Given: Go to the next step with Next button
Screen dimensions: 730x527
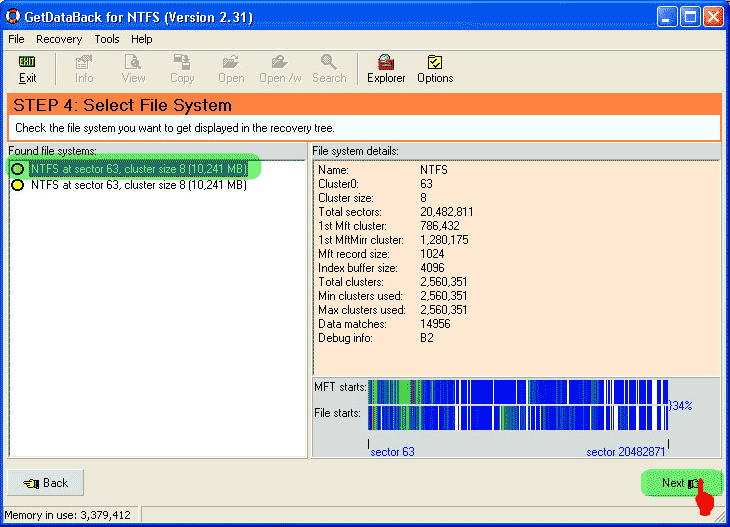Looking at the screenshot, I should [682, 483].
